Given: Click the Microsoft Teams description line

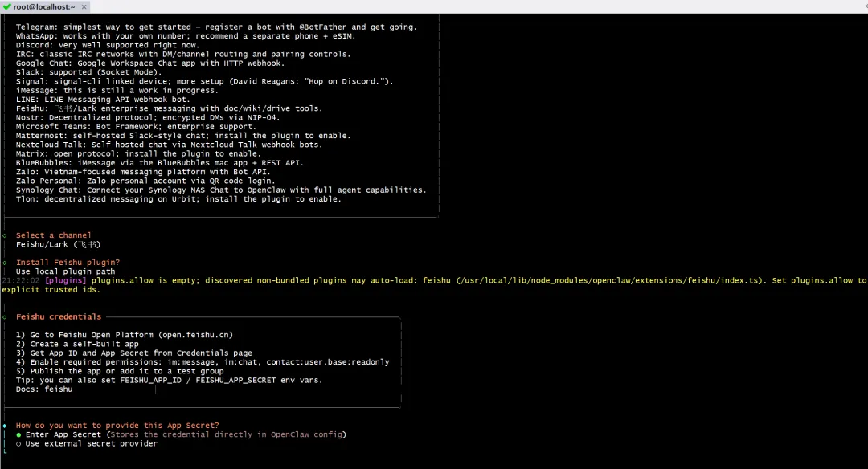Looking at the screenshot, I should tap(136, 127).
